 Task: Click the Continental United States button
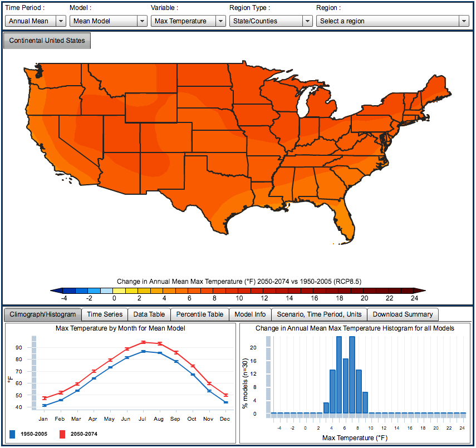pos(47,41)
